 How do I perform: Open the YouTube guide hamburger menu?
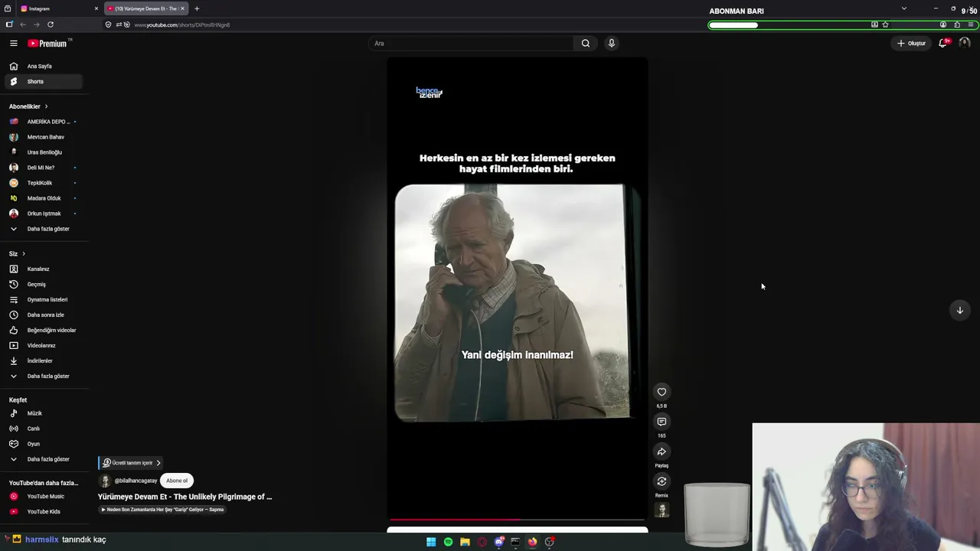point(13,44)
